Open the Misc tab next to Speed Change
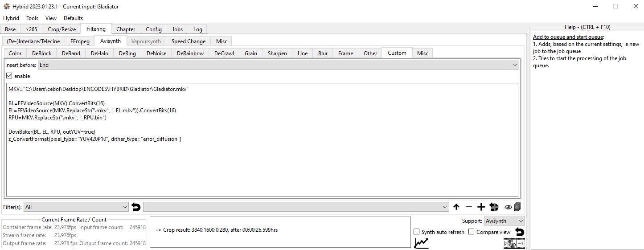 point(222,41)
